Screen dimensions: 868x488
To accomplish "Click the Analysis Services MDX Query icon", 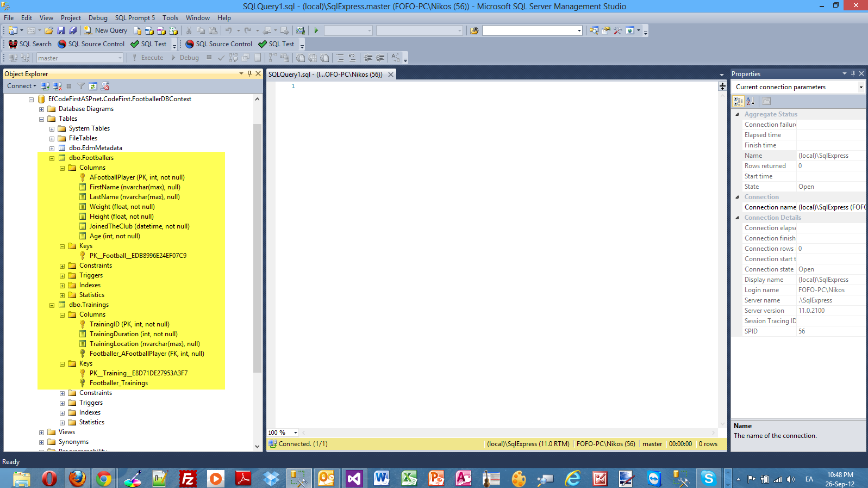I will (x=149, y=30).
